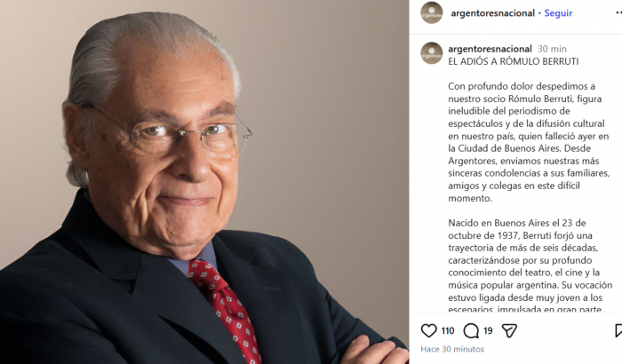Click the Hace 30 minutos timestamp
The height and width of the screenshot is (364, 622).
point(452,349)
